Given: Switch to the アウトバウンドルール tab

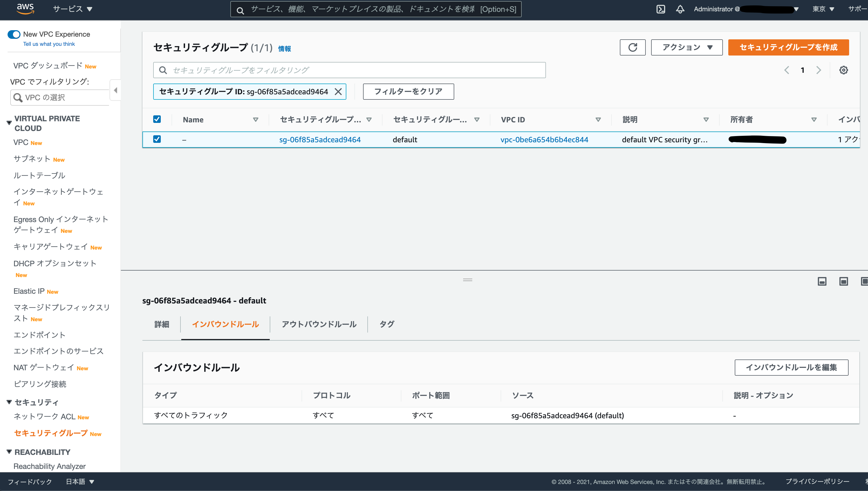Looking at the screenshot, I should (x=319, y=324).
